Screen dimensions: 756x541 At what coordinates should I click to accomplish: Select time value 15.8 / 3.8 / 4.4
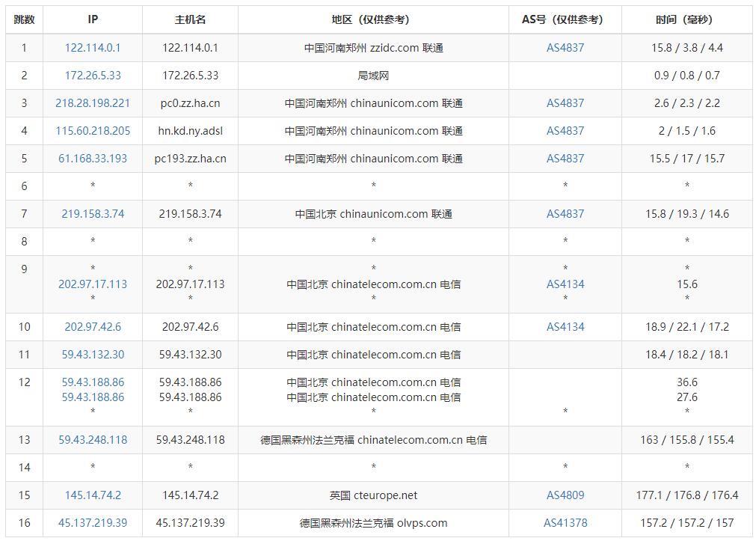[x=686, y=48]
